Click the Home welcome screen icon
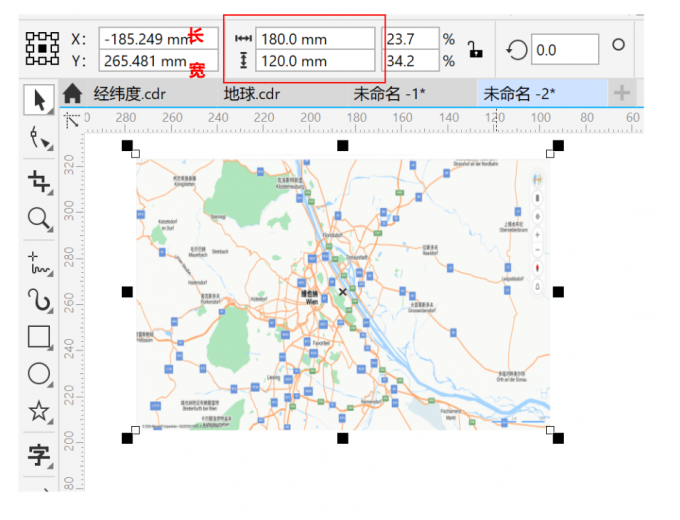Image resolution: width=680 pixels, height=520 pixels. [x=72, y=94]
